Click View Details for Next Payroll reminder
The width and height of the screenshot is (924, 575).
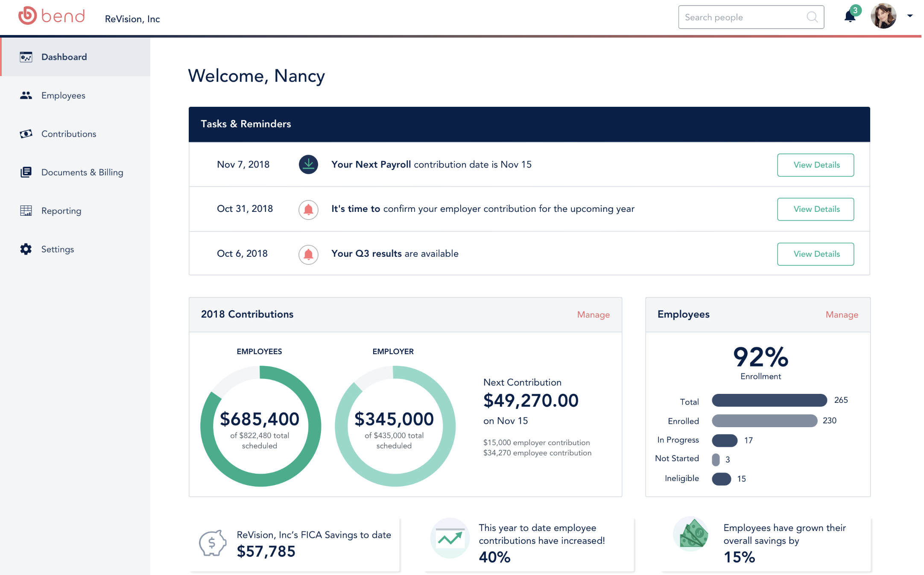coord(816,164)
